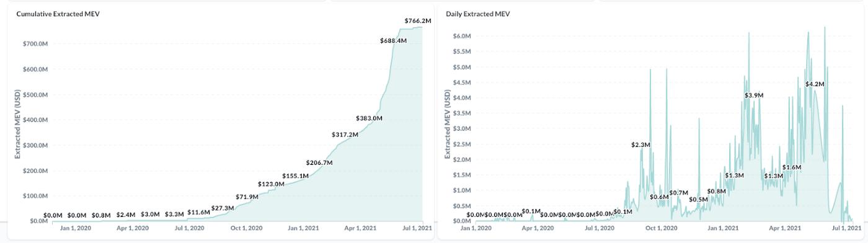Click the Daily Extracted MEV chart title
Image resolution: width=868 pixels, height=243 pixels.
478,14
